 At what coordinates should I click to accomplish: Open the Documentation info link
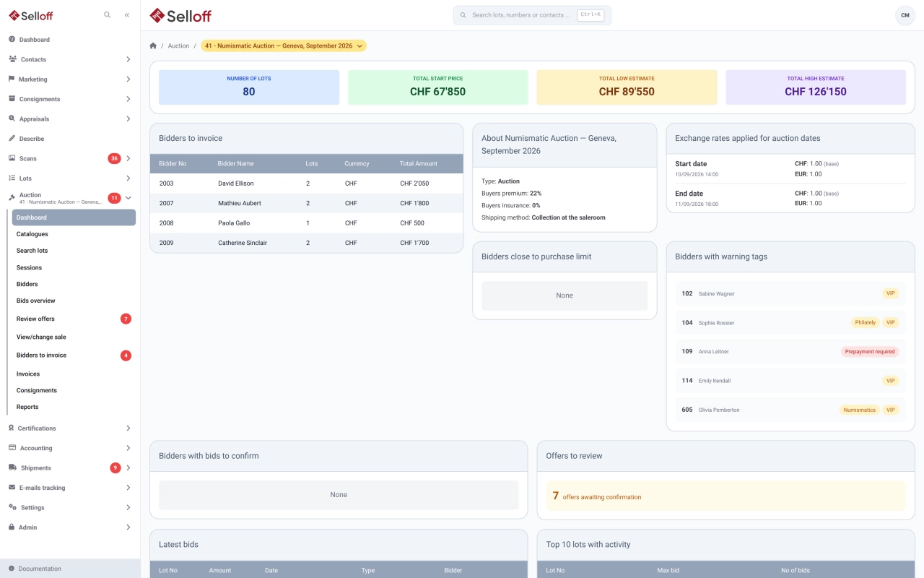coord(70,569)
